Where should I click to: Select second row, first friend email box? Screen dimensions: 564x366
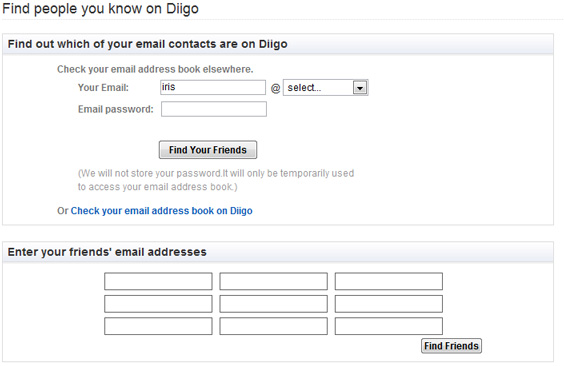[158, 304]
